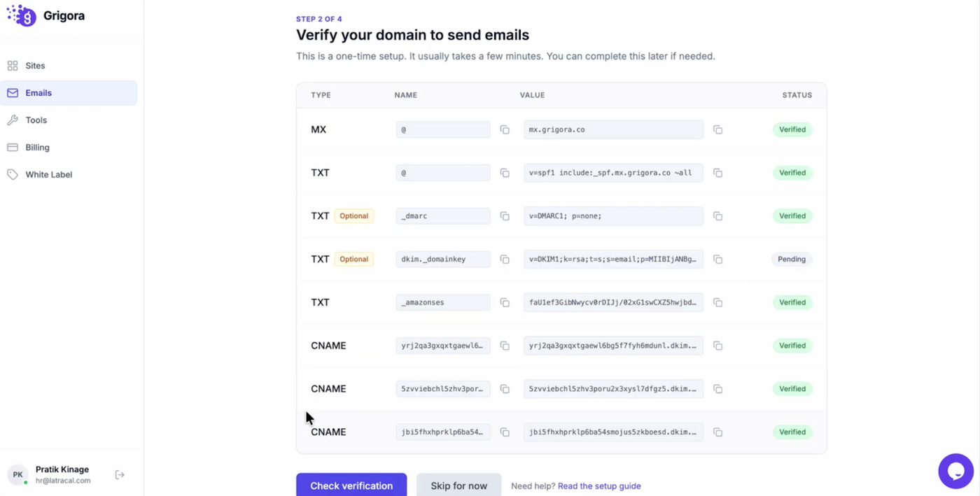The height and width of the screenshot is (496, 980).
Task: Click the logout icon beside Pratik Kinage
Action: click(120, 475)
